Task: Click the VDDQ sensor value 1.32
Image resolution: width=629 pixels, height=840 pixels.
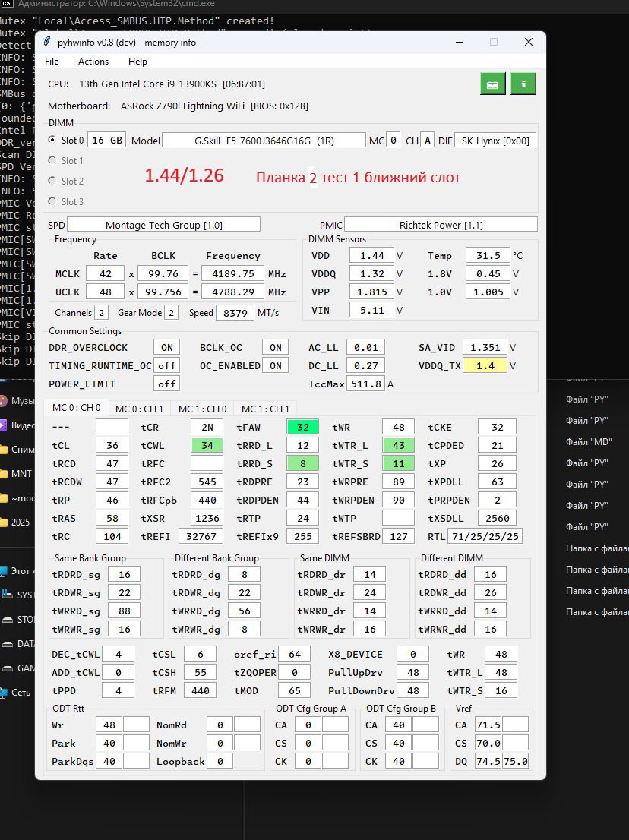Action: 371,273
